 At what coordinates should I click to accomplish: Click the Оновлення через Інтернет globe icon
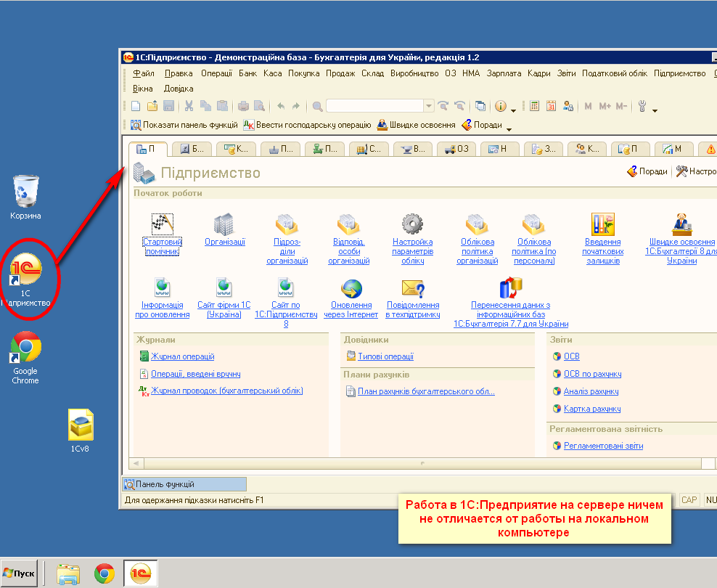tap(351, 288)
